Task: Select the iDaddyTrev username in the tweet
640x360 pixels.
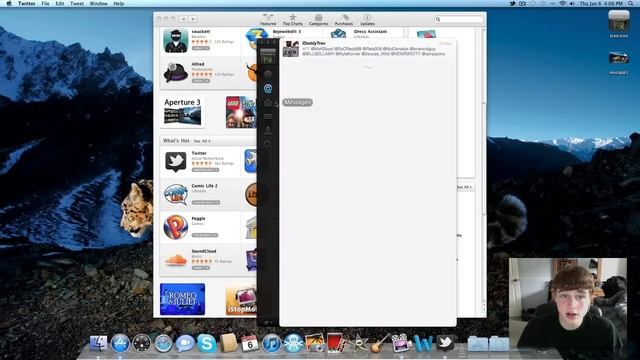Action: (314, 43)
